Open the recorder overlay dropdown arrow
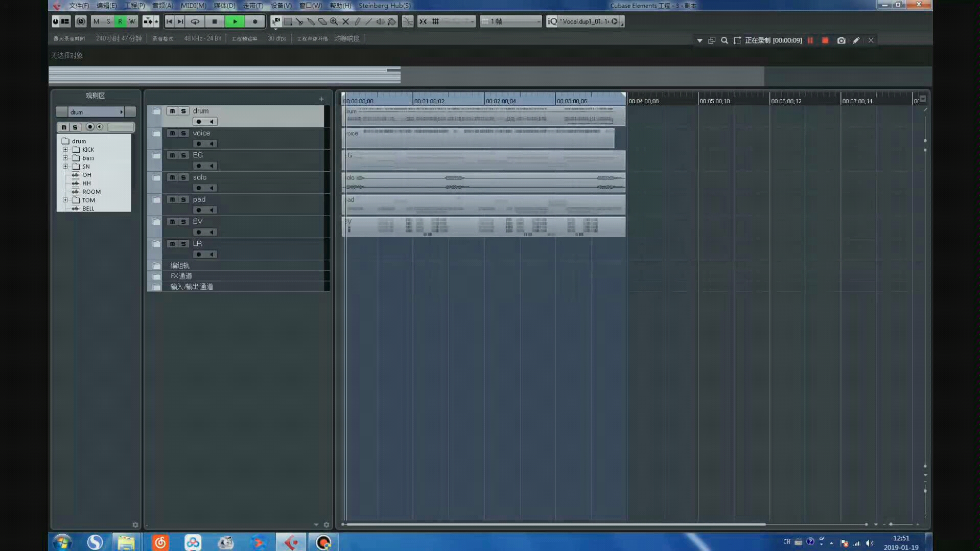Image resolution: width=980 pixels, height=551 pixels. (x=699, y=40)
